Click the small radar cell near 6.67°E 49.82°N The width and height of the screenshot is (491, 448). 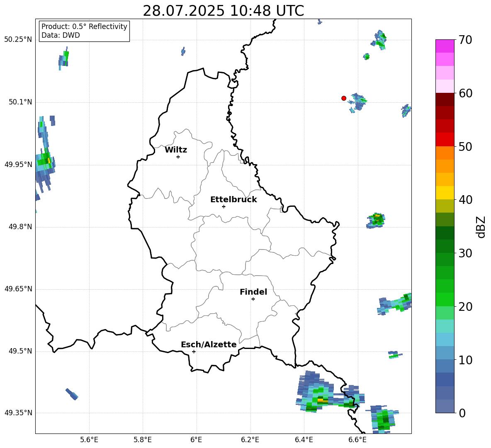(x=376, y=220)
